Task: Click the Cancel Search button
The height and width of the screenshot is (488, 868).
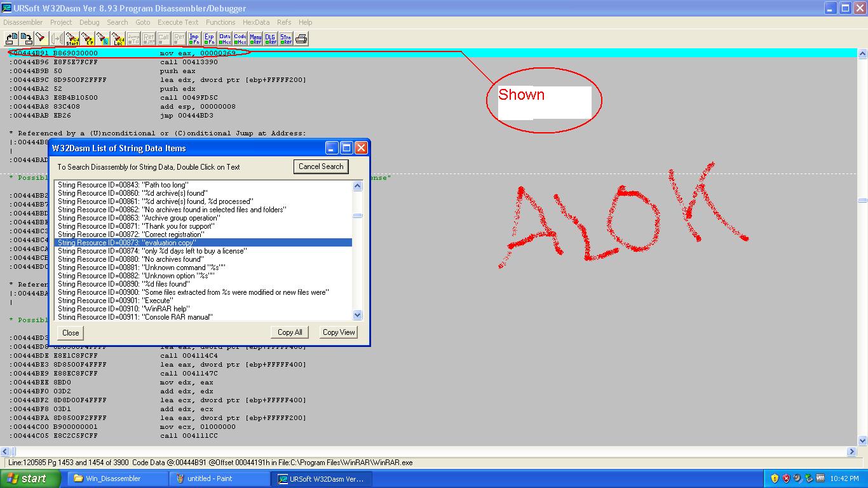Action: [321, 166]
